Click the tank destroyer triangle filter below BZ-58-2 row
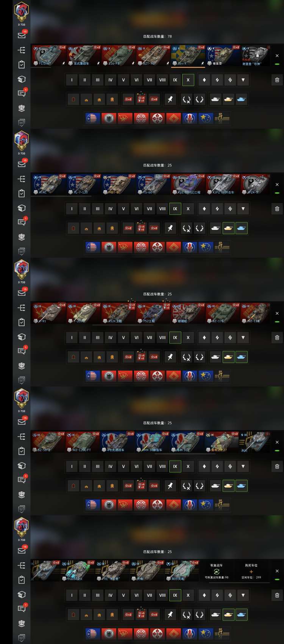The image size is (284, 644). pos(243,466)
